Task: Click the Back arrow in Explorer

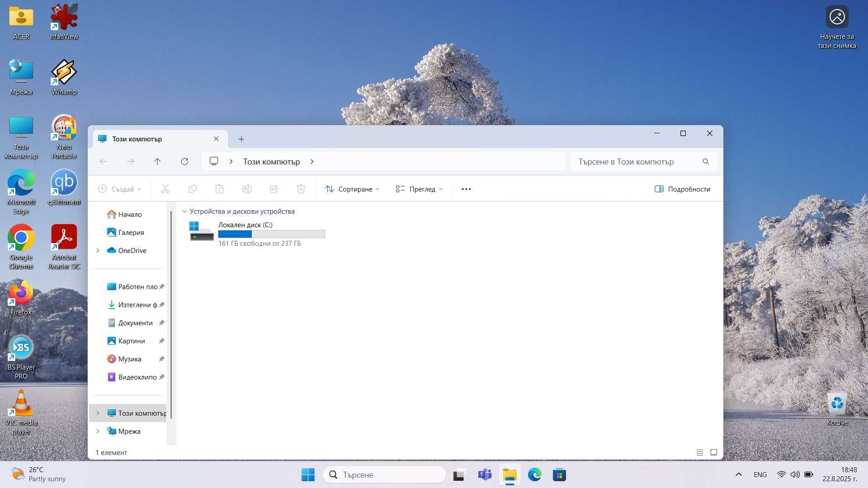Action: tap(103, 161)
